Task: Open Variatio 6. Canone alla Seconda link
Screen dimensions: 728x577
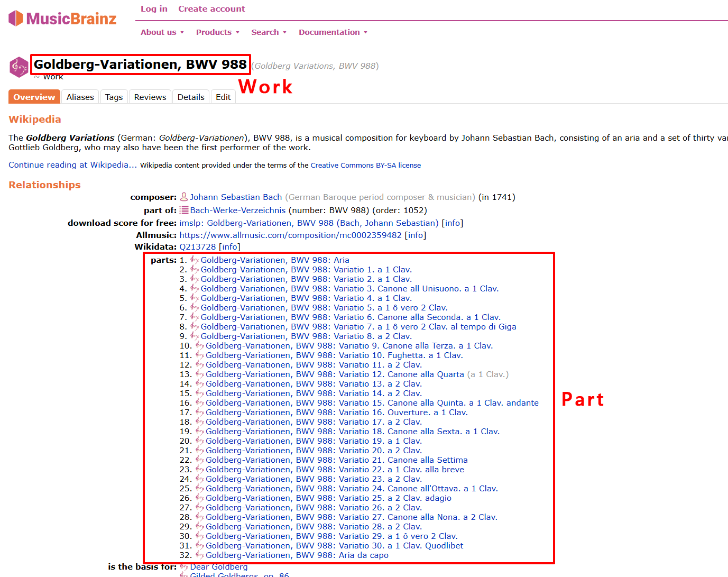Action: 351,317
